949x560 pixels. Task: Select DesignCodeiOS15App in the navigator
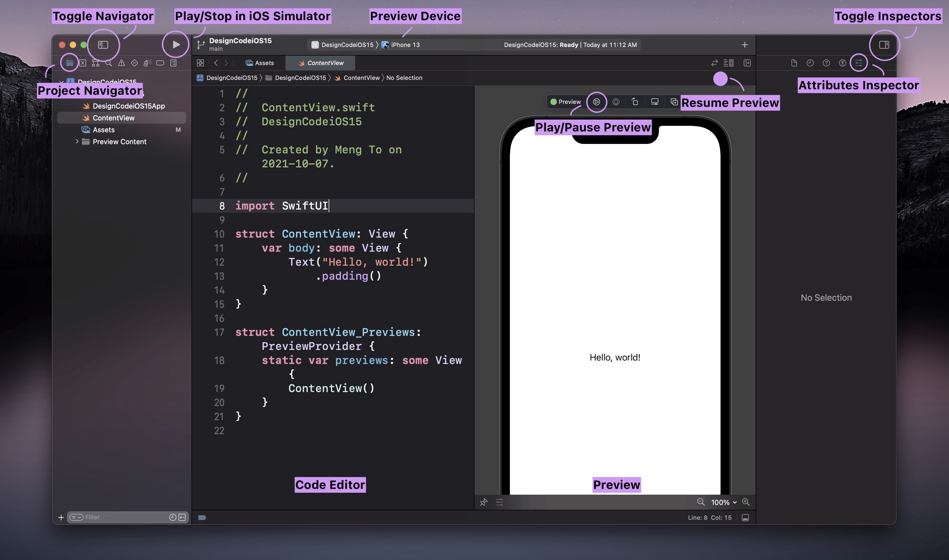click(x=128, y=106)
